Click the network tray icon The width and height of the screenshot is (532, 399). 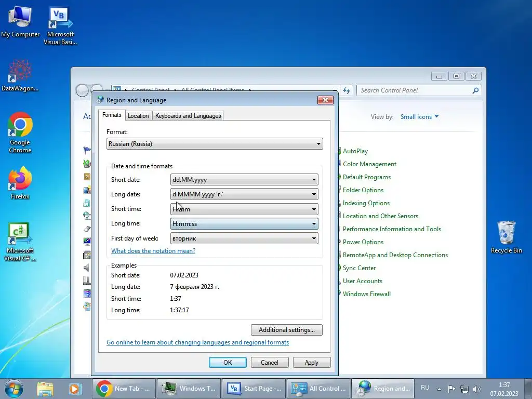tap(464, 389)
